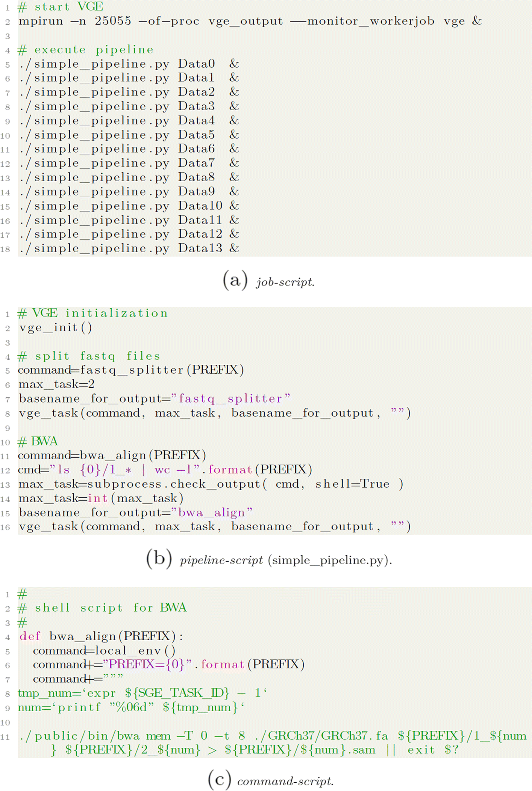The height and width of the screenshot is (791, 532).
Task: Click the subprocess.check_output line
Action: click(211, 484)
